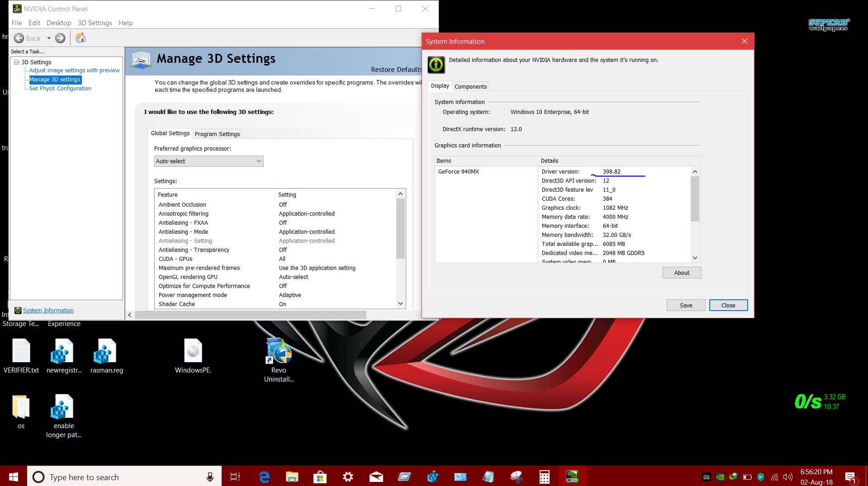Open newregistr... registry file icon
The height and width of the screenshot is (486, 868).
point(64,357)
